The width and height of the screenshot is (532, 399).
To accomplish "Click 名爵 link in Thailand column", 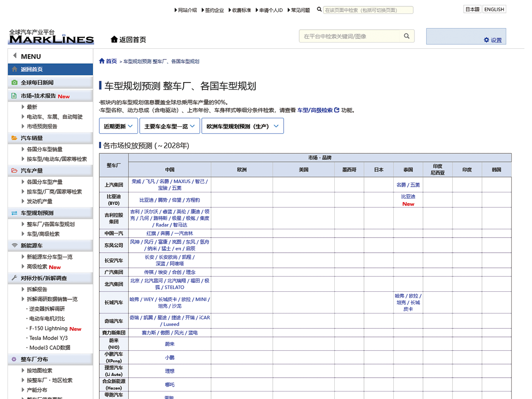I will (x=401, y=185).
